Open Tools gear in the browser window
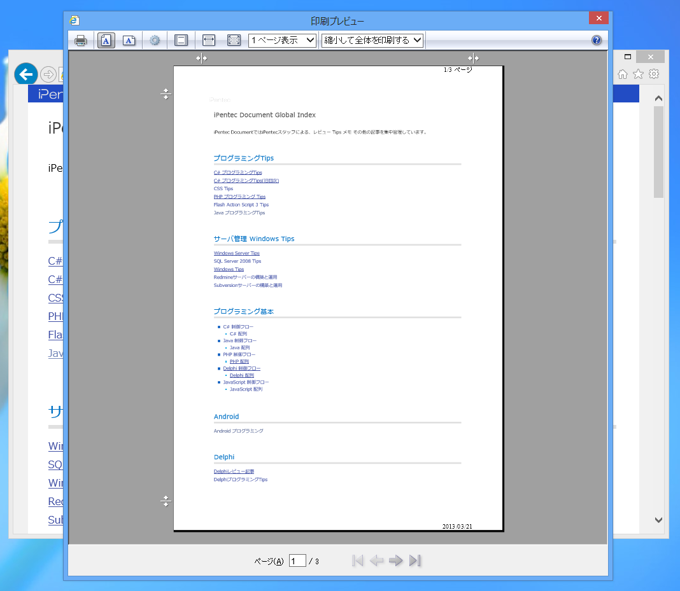The width and height of the screenshot is (680, 591). [654, 74]
